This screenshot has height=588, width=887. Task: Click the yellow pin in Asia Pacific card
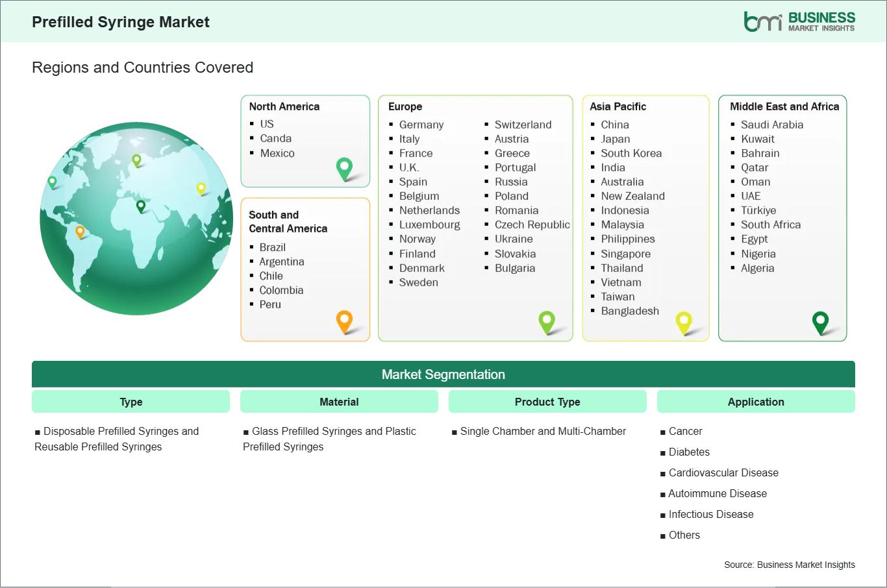pyautogui.click(x=684, y=321)
